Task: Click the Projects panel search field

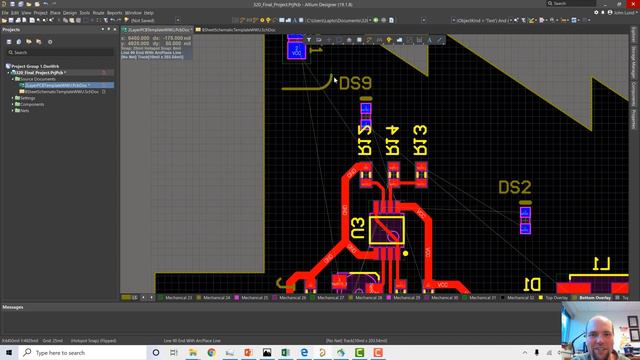Action: click(60, 53)
